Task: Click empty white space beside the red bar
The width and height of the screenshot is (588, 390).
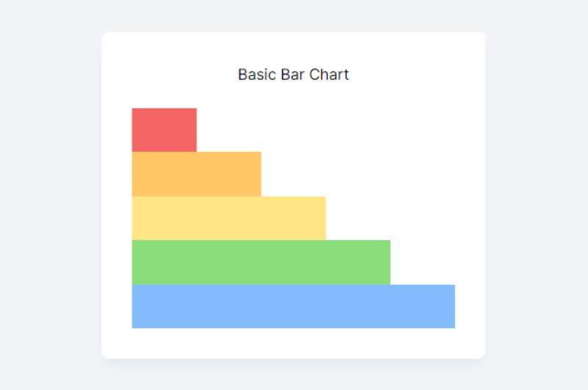Action: 326,130
